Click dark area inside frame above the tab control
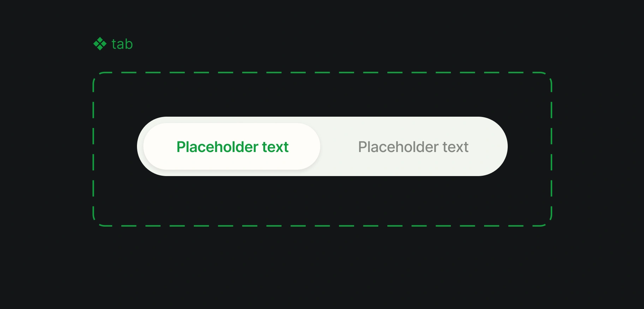This screenshot has width=644, height=309. coord(322,95)
